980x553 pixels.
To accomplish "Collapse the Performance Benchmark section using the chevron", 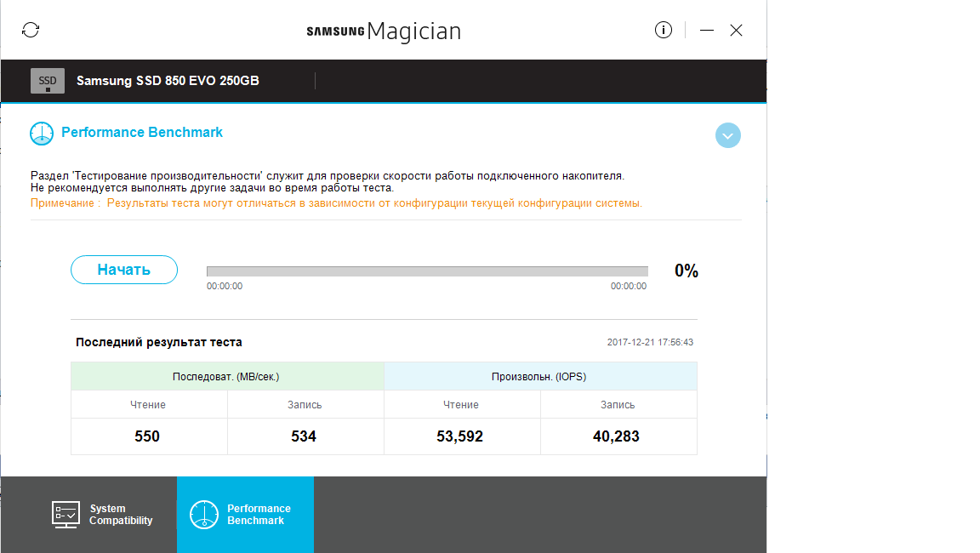I will pos(728,135).
